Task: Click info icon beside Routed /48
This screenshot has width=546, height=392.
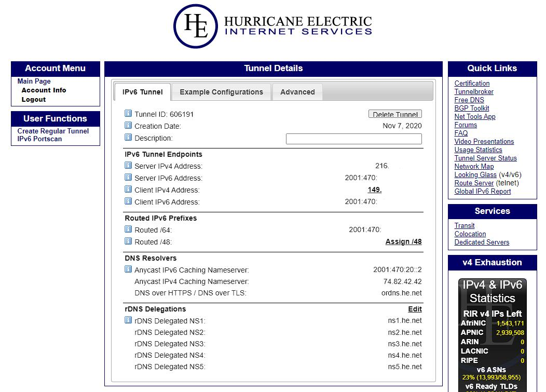Action: [x=128, y=241]
